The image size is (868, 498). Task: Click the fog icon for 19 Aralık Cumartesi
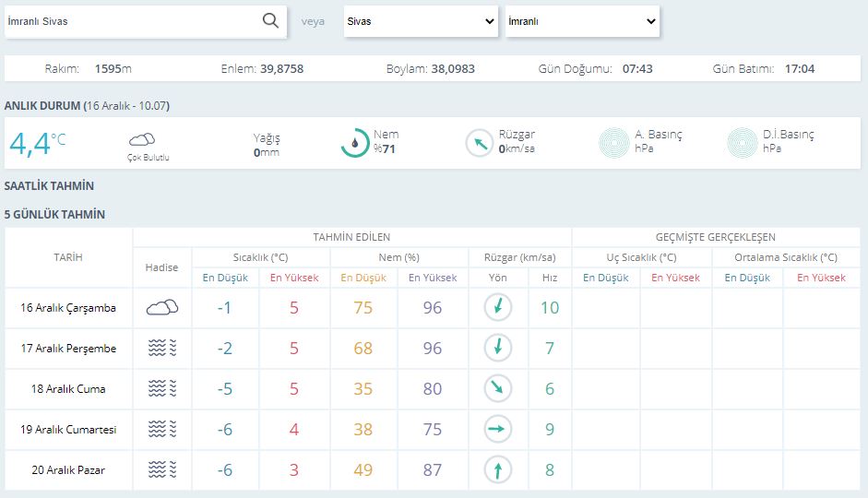[x=162, y=429]
